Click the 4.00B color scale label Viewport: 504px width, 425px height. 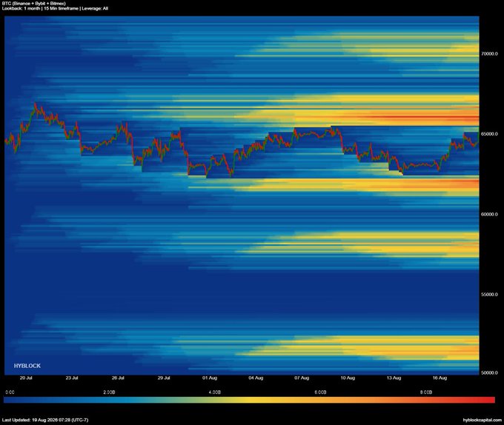click(215, 392)
